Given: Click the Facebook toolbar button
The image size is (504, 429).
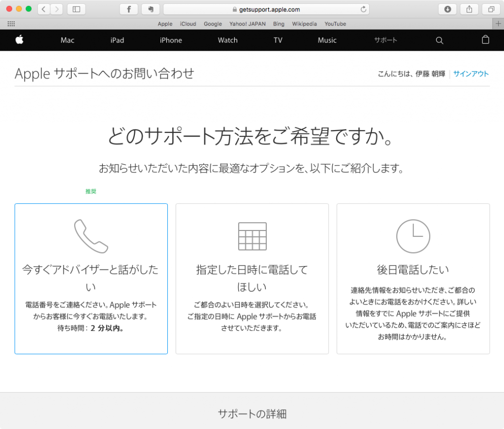Looking at the screenshot, I should 129,9.
